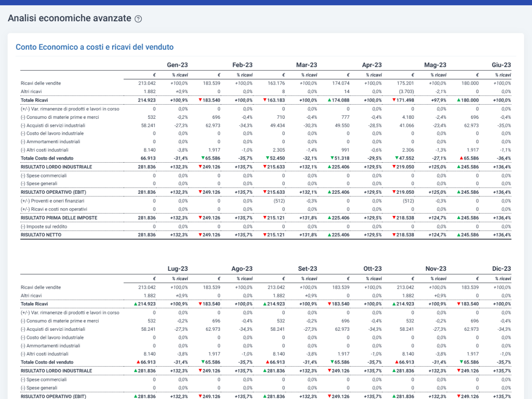This screenshot has height=399, width=532.
Task: Click red arrow at Dic-23 RISULTATO LORDO INDUSTRIALE
Action: 458,371
